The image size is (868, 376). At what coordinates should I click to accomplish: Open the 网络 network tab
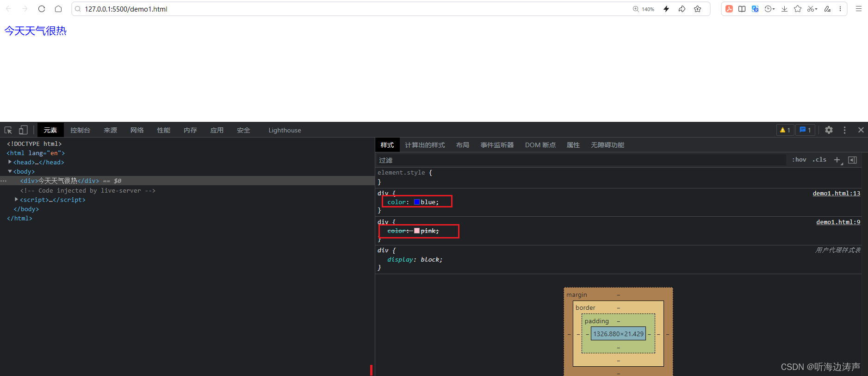pos(137,130)
